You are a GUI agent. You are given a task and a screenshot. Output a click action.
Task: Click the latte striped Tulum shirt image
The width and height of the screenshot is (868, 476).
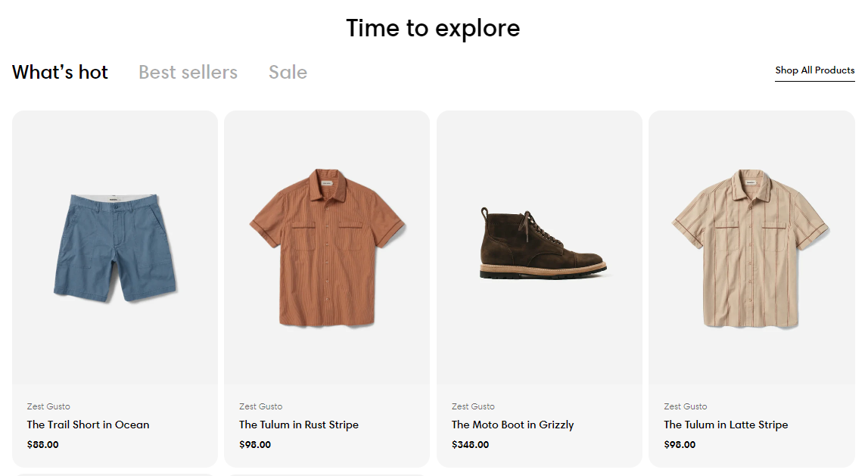point(751,247)
